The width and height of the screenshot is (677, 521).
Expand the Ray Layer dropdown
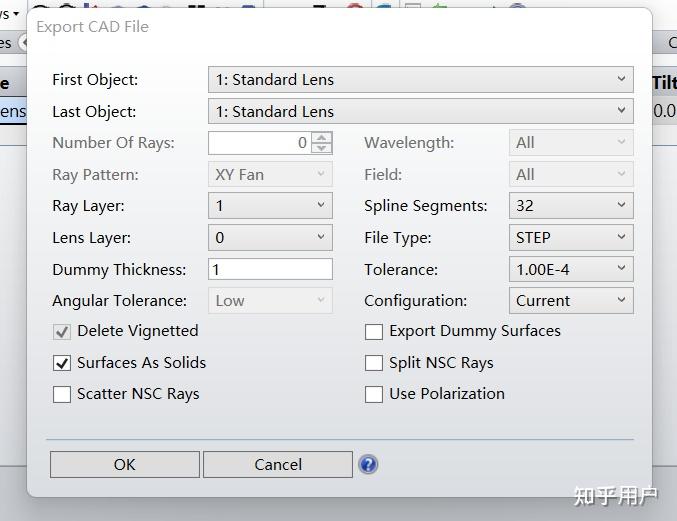pos(270,205)
